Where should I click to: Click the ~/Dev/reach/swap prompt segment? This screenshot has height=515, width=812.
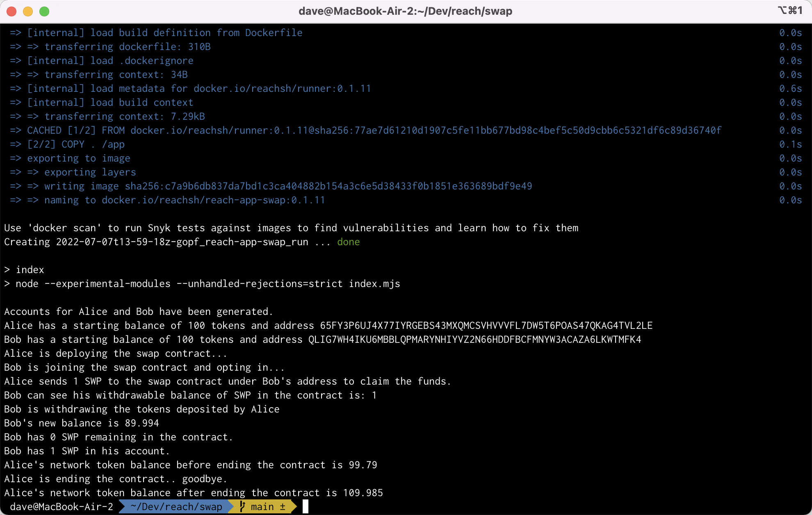coord(176,507)
